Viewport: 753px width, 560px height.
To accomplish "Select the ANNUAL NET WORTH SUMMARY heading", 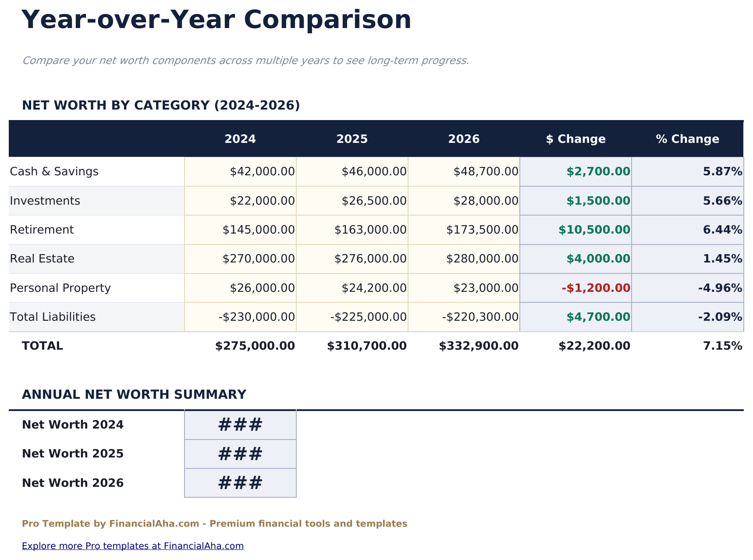I will coord(135,394).
